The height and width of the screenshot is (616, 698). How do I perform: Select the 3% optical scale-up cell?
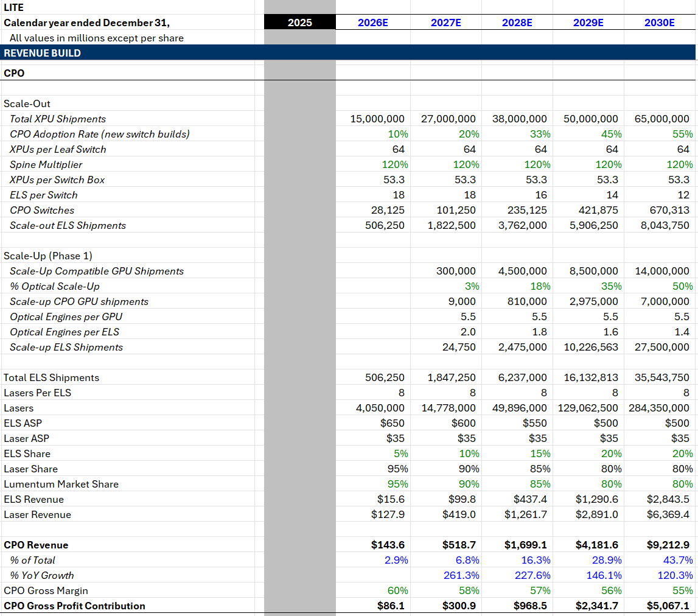(x=472, y=287)
